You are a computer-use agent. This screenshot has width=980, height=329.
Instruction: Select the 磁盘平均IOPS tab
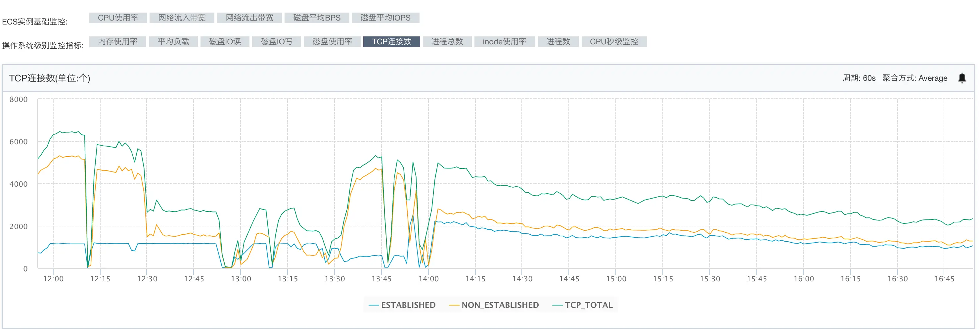385,18
